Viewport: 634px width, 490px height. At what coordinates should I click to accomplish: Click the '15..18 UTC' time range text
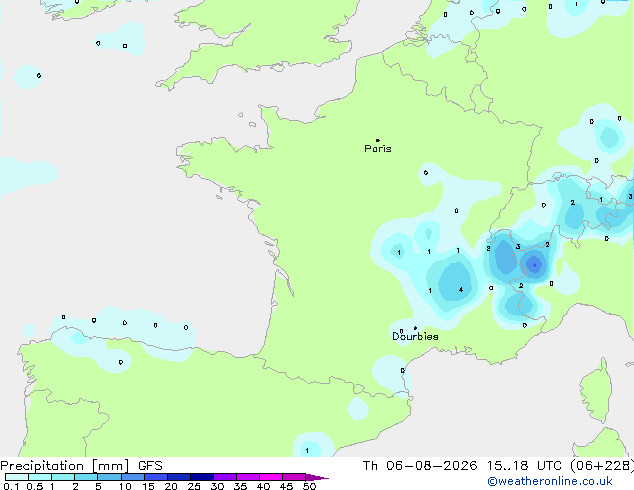(524, 466)
